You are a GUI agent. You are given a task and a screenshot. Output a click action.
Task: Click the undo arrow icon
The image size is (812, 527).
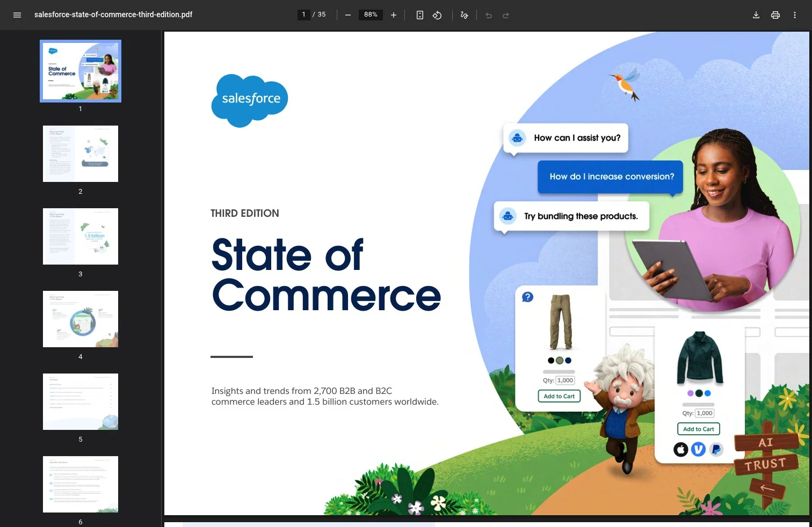point(489,15)
